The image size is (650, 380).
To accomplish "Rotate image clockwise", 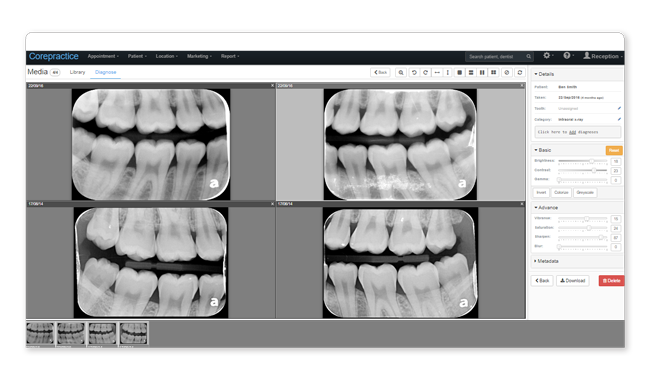I will pos(425,73).
